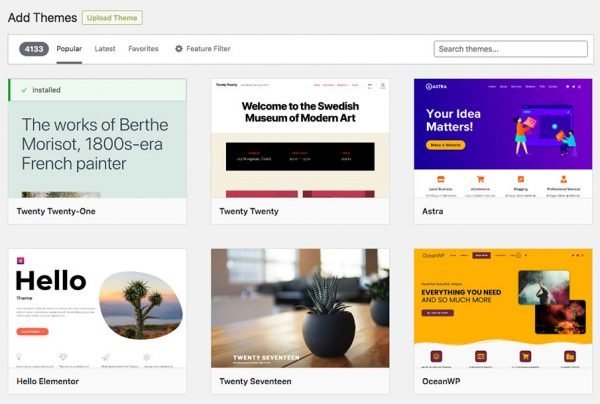
Task: Click the Installed status notice
Action: (97, 90)
